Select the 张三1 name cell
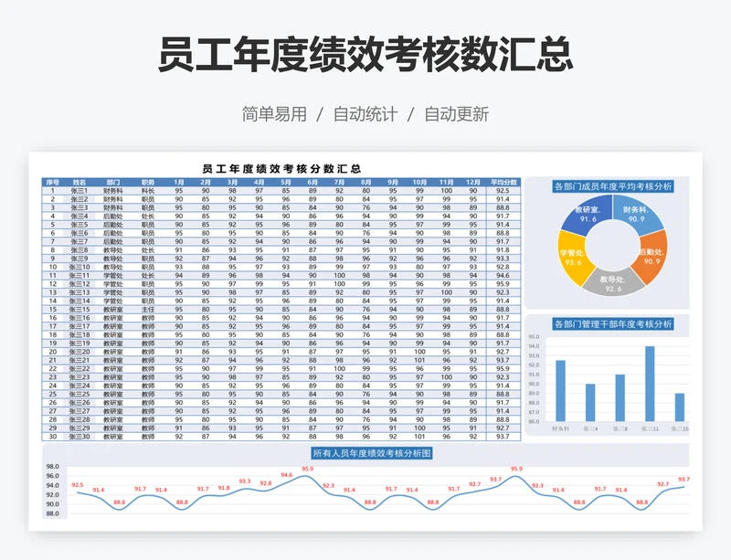This screenshot has width=731, height=560. coord(79,190)
